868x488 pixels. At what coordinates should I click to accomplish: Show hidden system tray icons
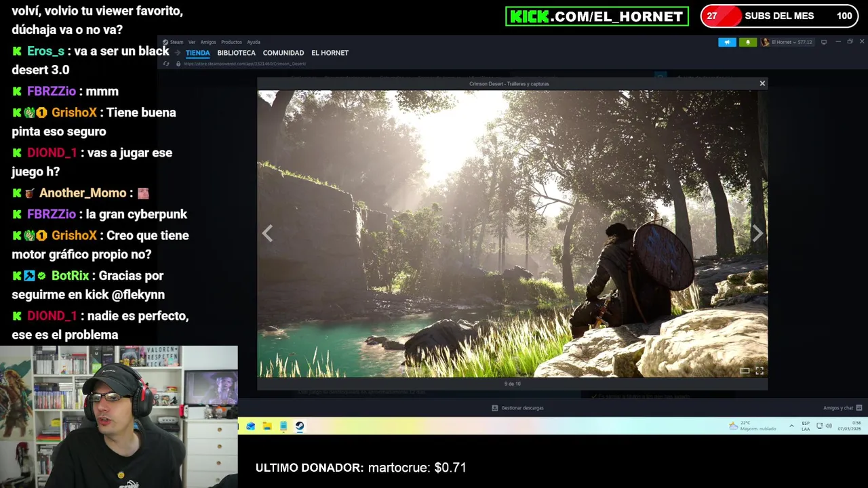(x=791, y=426)
